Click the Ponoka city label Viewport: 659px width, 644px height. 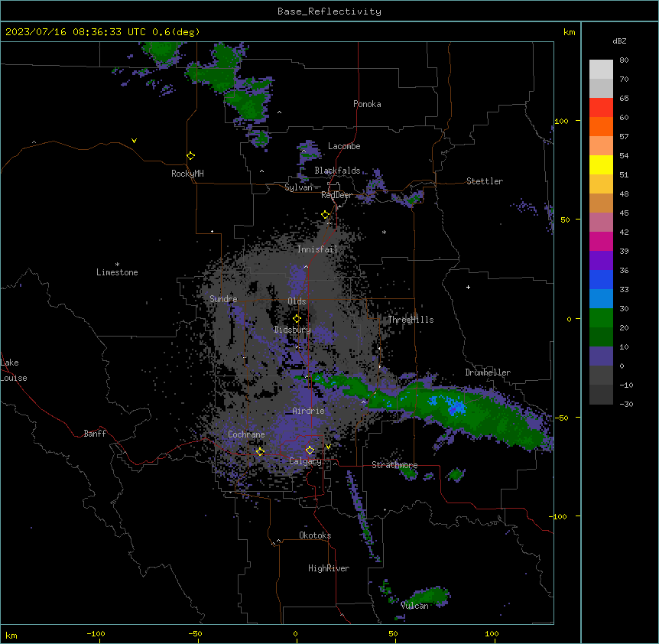[367, 104]
